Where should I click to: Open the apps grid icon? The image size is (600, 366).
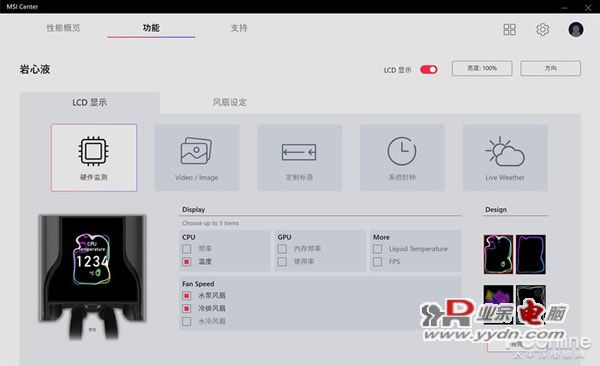click(509, 29)
